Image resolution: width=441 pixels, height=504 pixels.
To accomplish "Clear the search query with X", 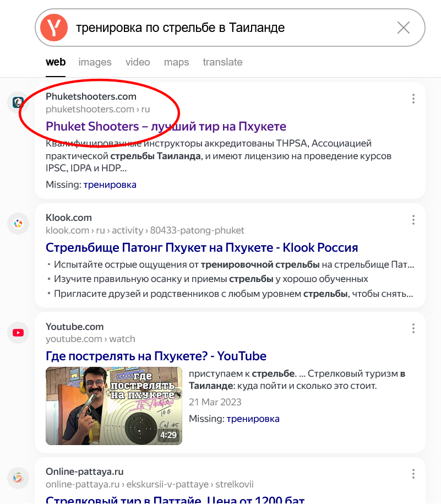I will click(404, 28).
